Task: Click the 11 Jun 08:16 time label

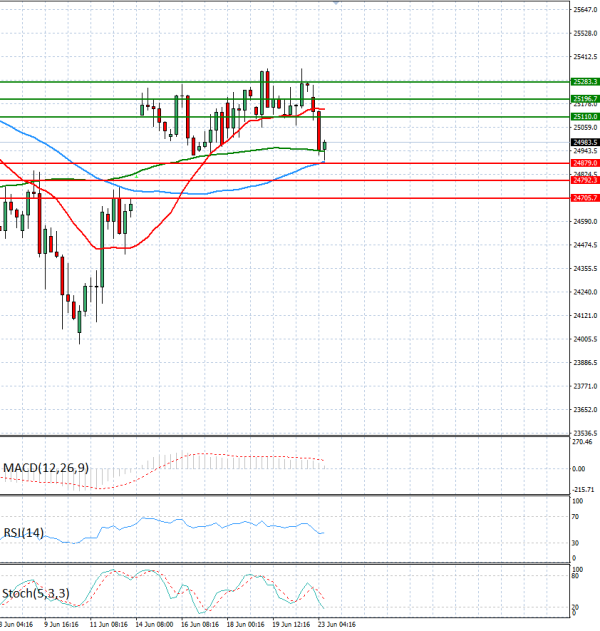Action: coord(109,624)
